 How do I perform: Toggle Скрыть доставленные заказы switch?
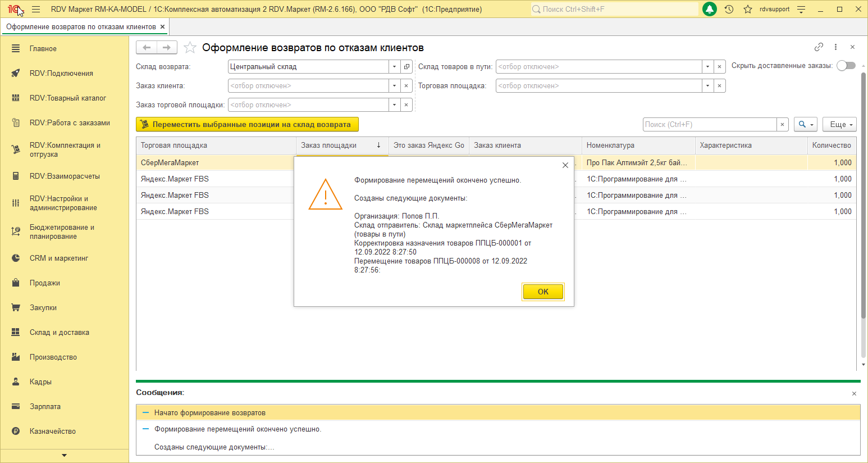point(846,66)
